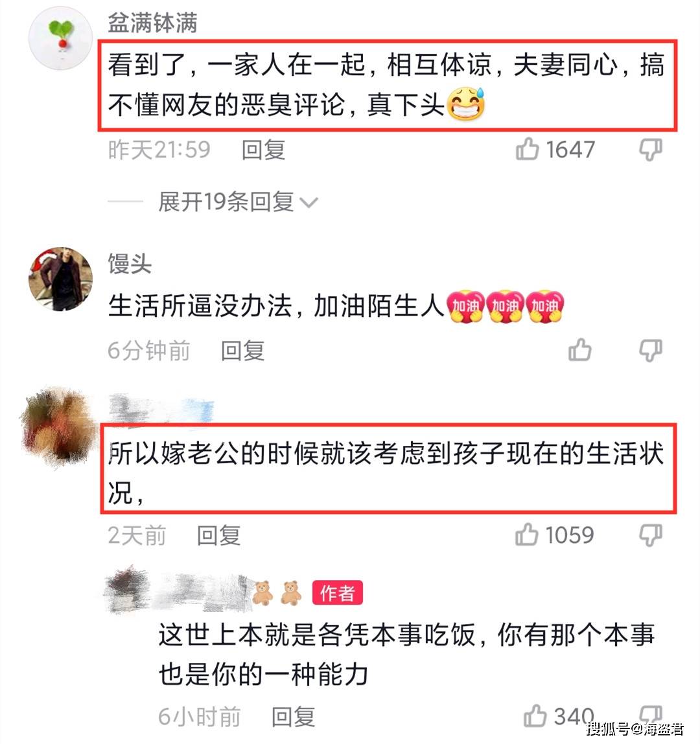The height and width of the screenshot is (744, 700).
Task: Click the red 作者 badge
Action: [x=338, y=592]
